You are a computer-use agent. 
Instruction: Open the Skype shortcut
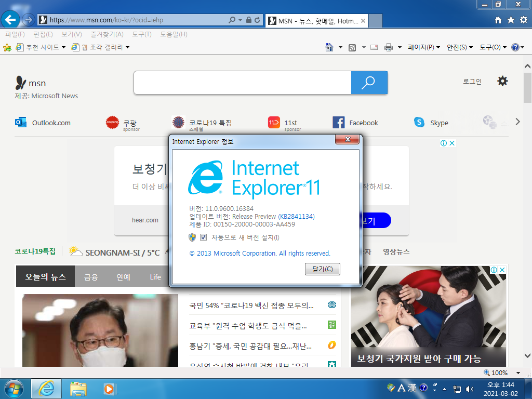[431, 123]
